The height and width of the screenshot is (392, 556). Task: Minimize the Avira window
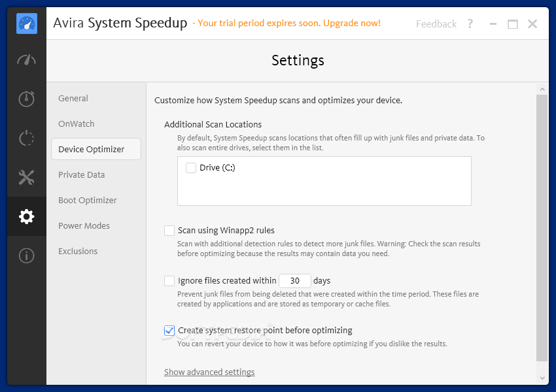493,24
